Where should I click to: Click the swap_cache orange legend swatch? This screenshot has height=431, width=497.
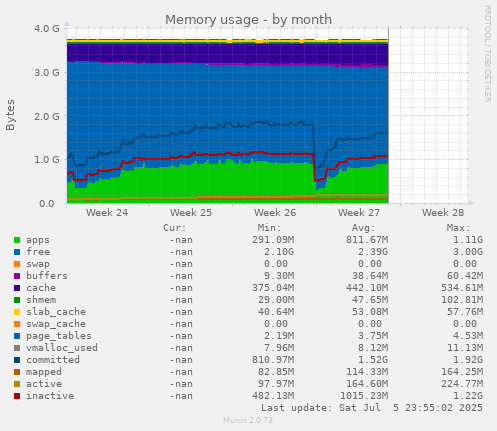[x=17, y=324]
